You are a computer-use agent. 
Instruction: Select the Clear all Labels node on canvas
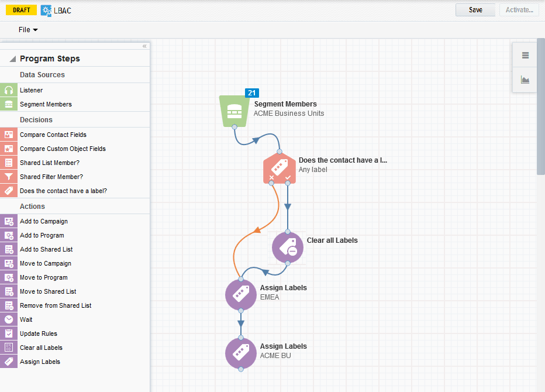[287, 247]
